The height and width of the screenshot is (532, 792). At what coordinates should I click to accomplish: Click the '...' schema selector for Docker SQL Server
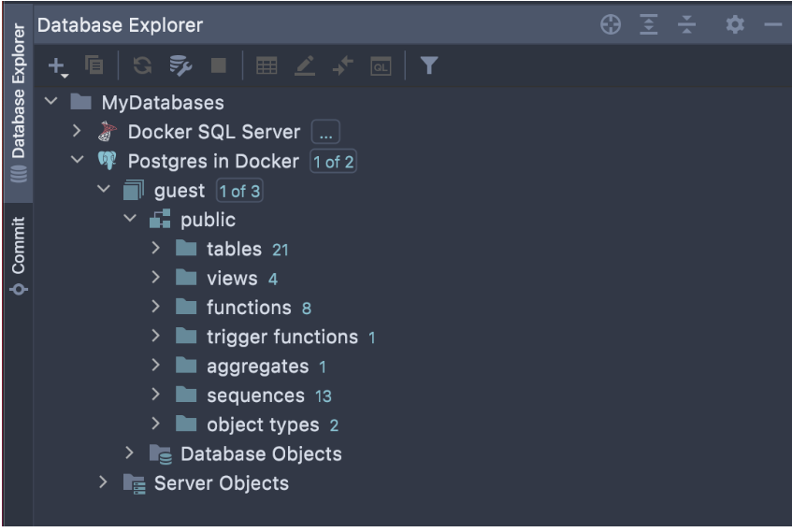[325, 133]
